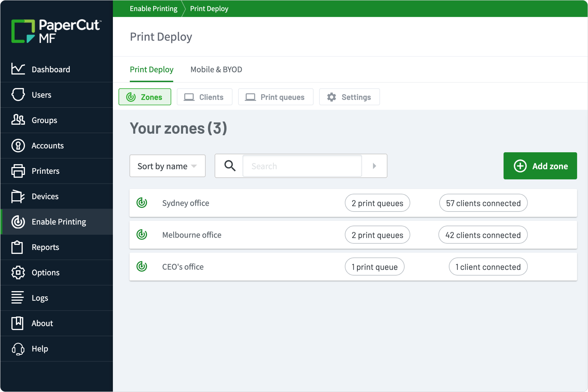Open the Sydney office zone name
The image size is (588, 392).
tap(186, 203)
